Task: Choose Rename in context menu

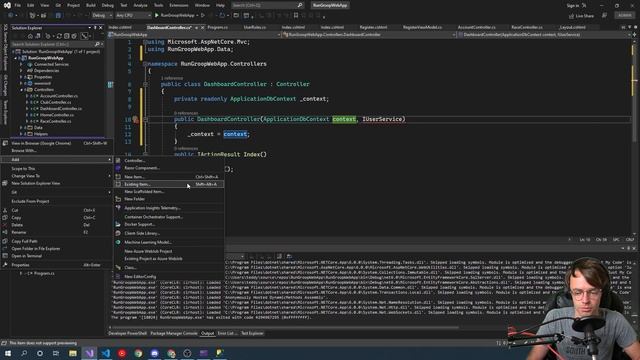Action: pos(56,232)
